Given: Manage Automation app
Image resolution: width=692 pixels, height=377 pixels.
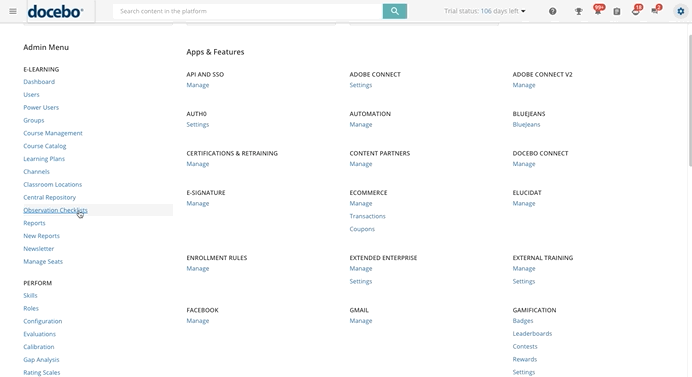Looking at the screenshot, I should (x=361, y=124).
